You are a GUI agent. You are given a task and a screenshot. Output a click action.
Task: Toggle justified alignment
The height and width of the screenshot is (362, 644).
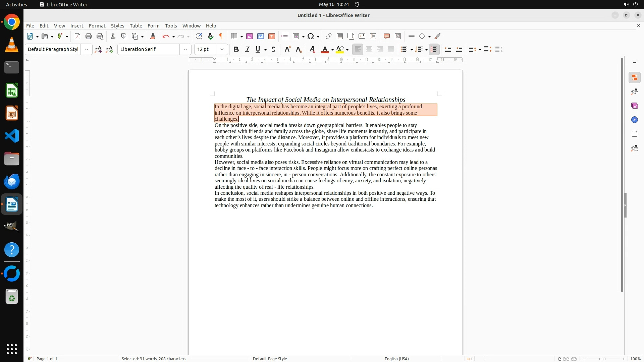point(391,50)
